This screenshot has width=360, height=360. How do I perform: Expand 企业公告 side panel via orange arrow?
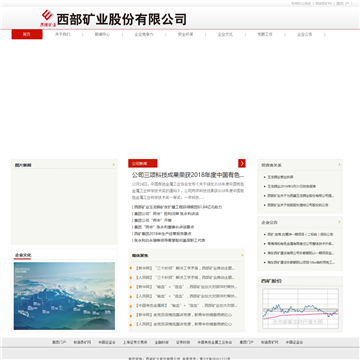tap(339, 222)
